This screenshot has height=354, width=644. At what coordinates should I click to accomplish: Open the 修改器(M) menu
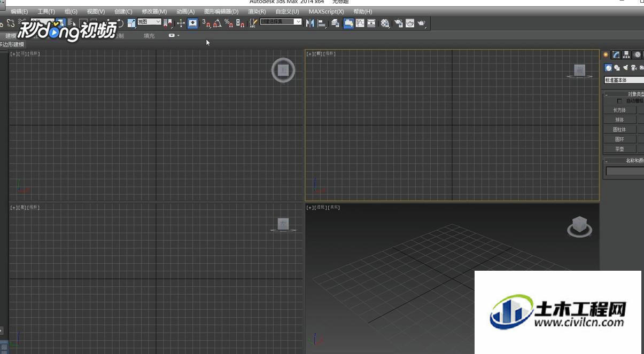[x=154, y=11]
